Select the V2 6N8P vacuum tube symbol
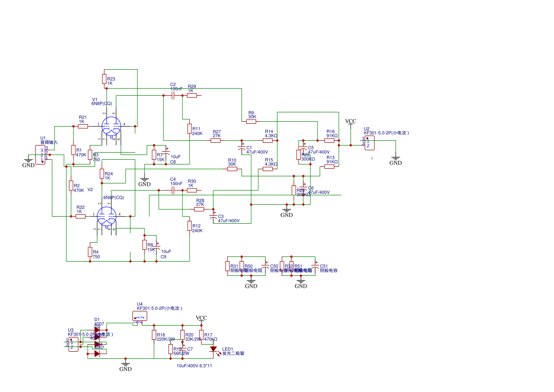Image resolution: width=554 pixels, height=392 pixels. 107,216
